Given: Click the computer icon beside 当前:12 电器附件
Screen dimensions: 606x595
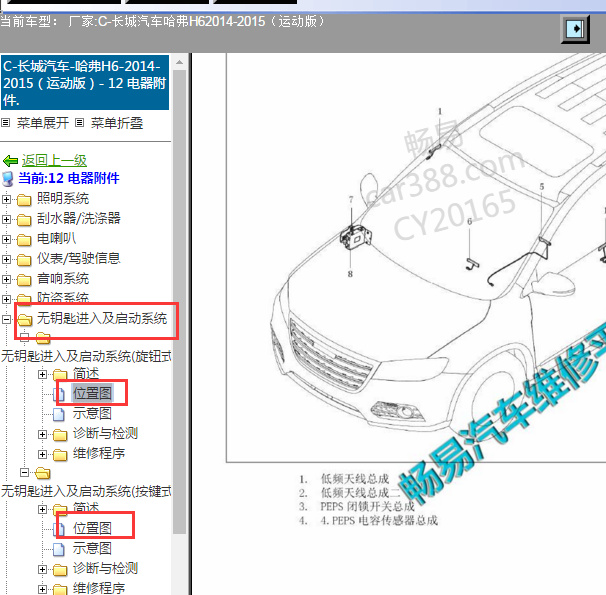Looking at the screenshot, I should [8, 179].
